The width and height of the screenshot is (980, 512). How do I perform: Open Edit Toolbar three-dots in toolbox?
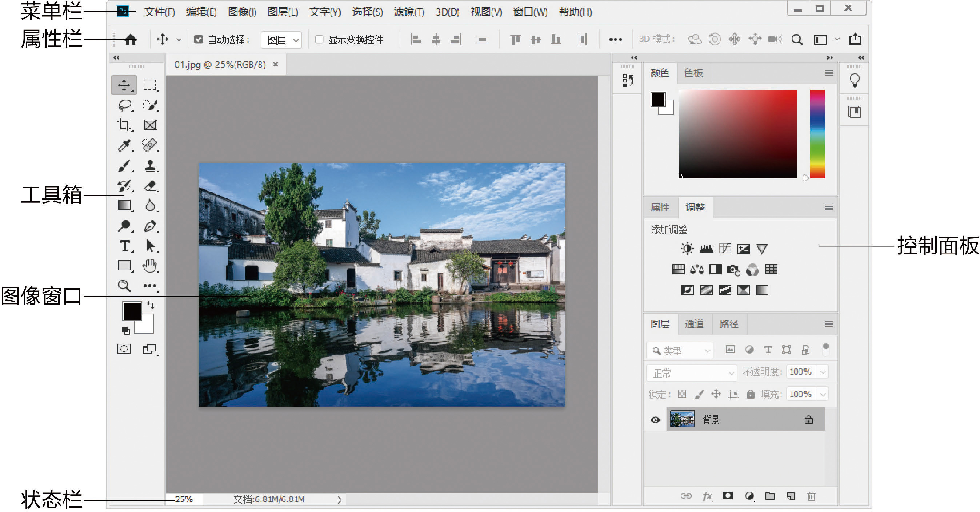point(149,286)
